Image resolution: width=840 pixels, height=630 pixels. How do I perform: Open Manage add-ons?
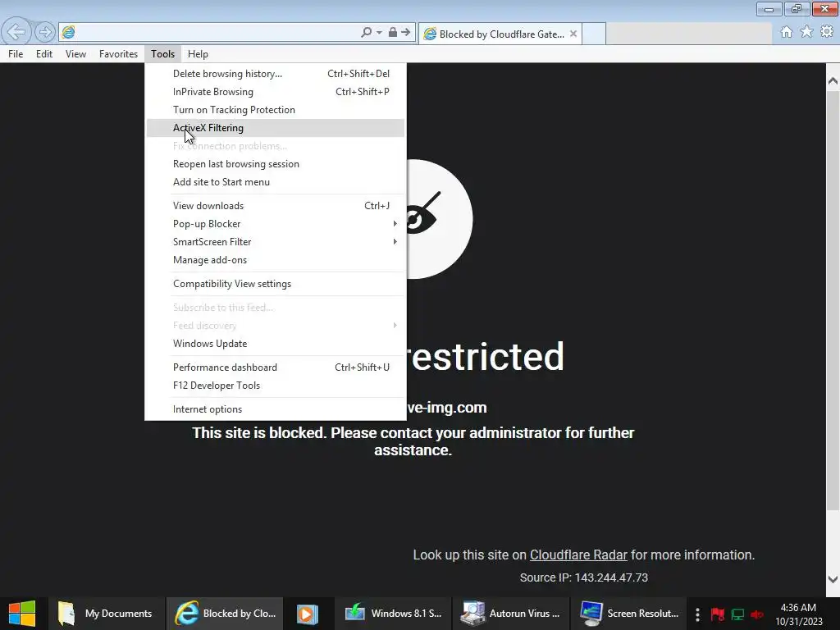pyautogui.click(x=276, y=260)
